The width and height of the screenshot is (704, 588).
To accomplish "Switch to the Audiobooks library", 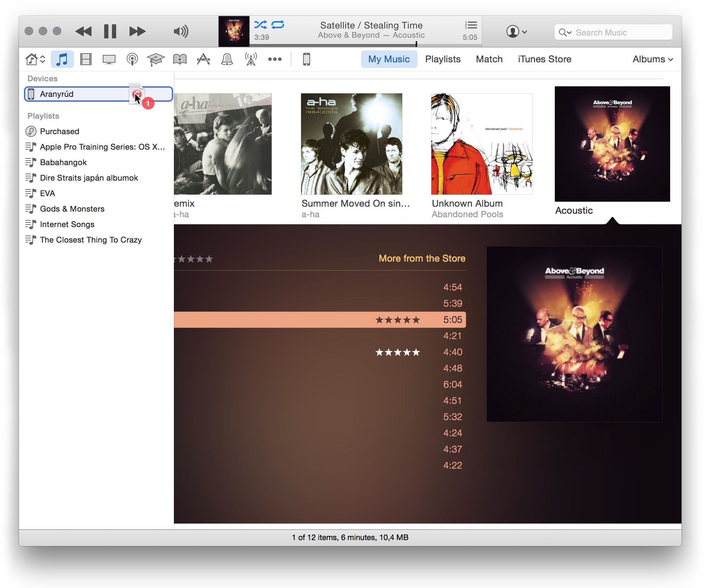I will (180, 59).
